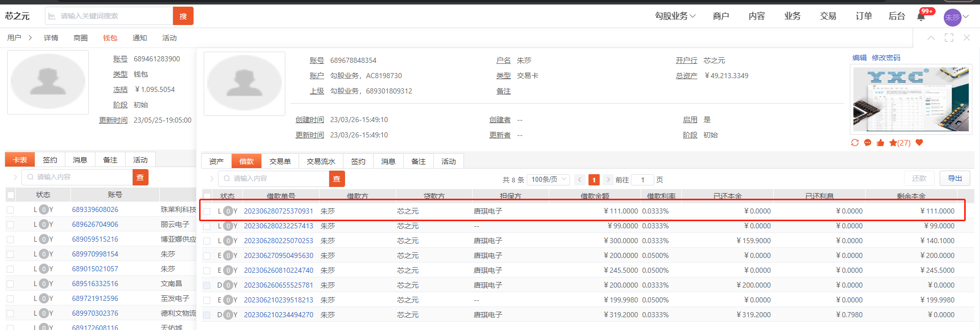Click the 导出 export button
This screenshot has width=980, height=330.
[x=955, y=178]
